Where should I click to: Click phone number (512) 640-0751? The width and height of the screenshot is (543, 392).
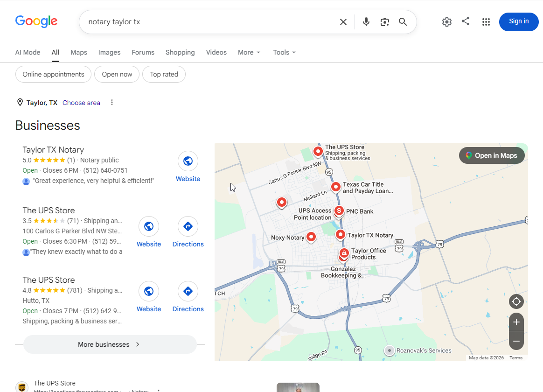(x=105, y=170)
